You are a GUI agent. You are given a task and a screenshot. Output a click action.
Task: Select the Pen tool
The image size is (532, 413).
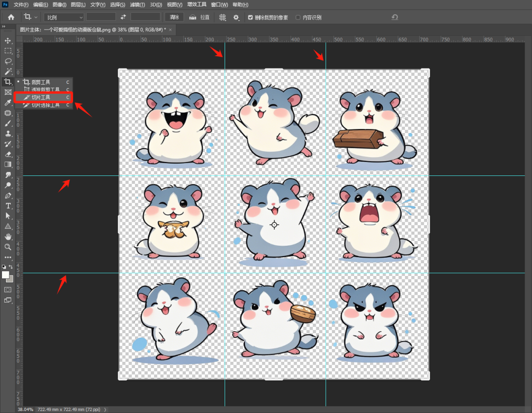coord(7,196)
